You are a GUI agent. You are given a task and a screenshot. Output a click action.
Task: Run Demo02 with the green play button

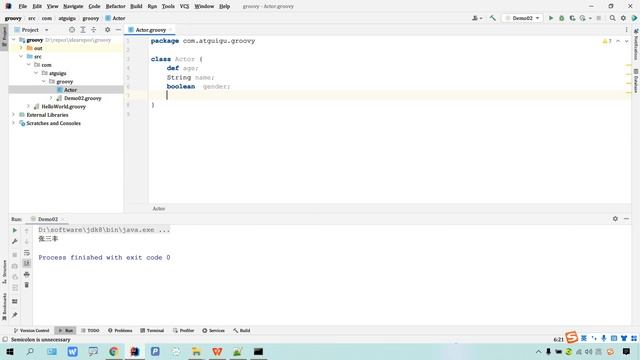551,18
